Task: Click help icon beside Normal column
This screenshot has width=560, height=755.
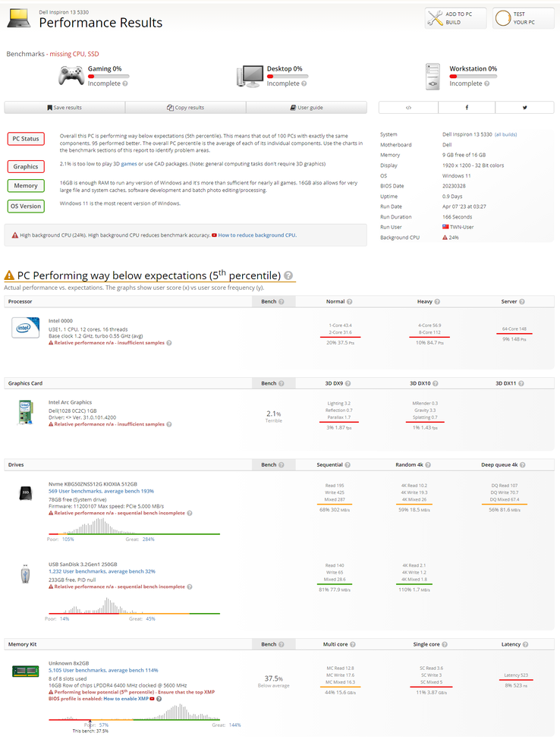Action: coord(350,302)
